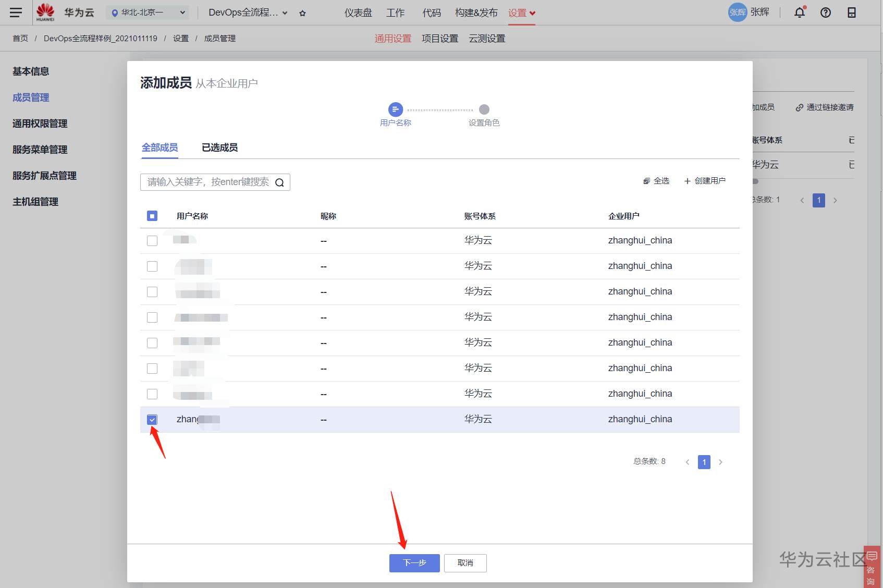Click the 通过链接邀请 link
Image resolution: width=883 pixels, height=588 pixels.
(825, 107)
